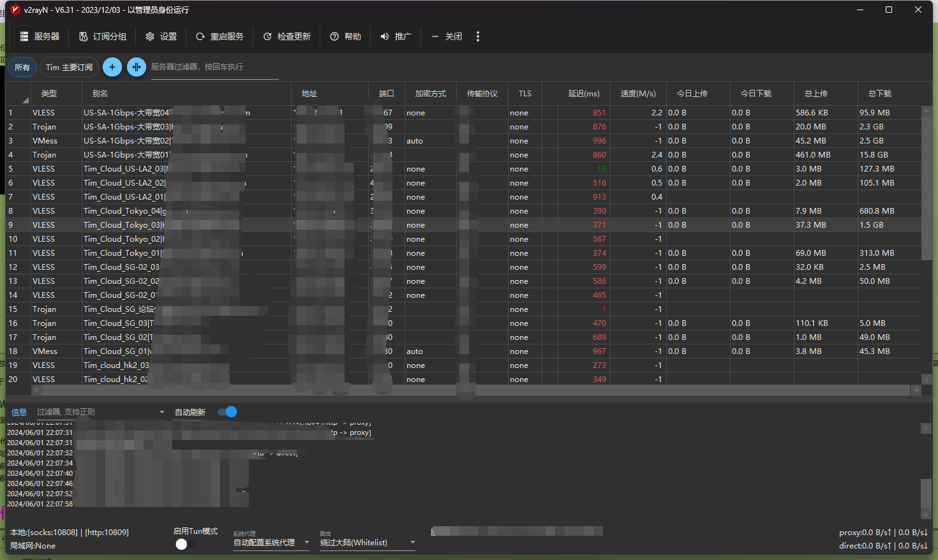The width and height of the screenshot is (938, 560).
Task: Click the server list horizontal scroll-left arrow
Action: tap(36, 390)
